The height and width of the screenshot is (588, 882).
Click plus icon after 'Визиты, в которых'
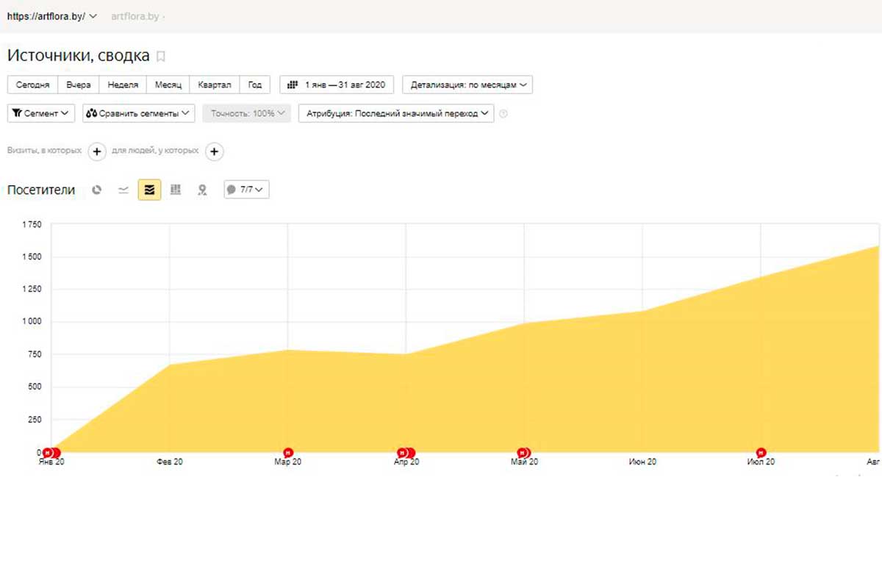pos(97,151)
